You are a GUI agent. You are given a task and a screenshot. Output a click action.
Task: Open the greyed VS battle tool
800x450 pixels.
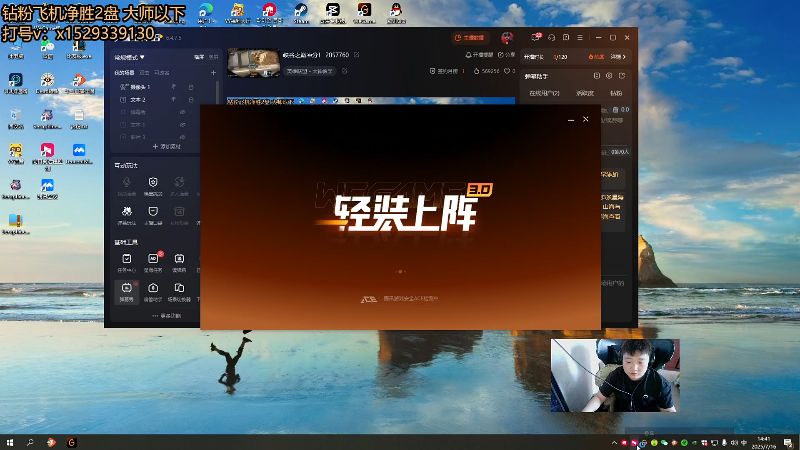tap(179, 215)
